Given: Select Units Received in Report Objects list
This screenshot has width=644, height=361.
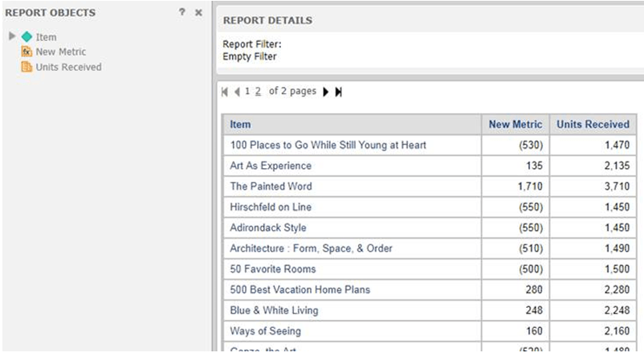Looking at the screenshot, I should coord(68,67).
